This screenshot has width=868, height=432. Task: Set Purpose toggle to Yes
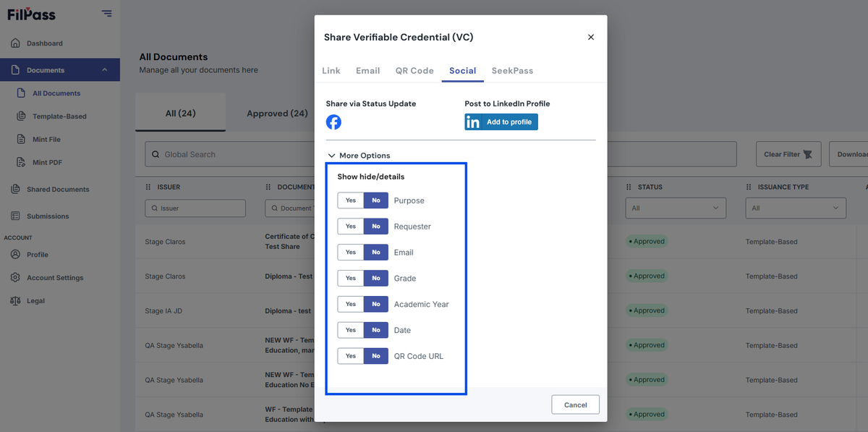[x=351, y=200]
